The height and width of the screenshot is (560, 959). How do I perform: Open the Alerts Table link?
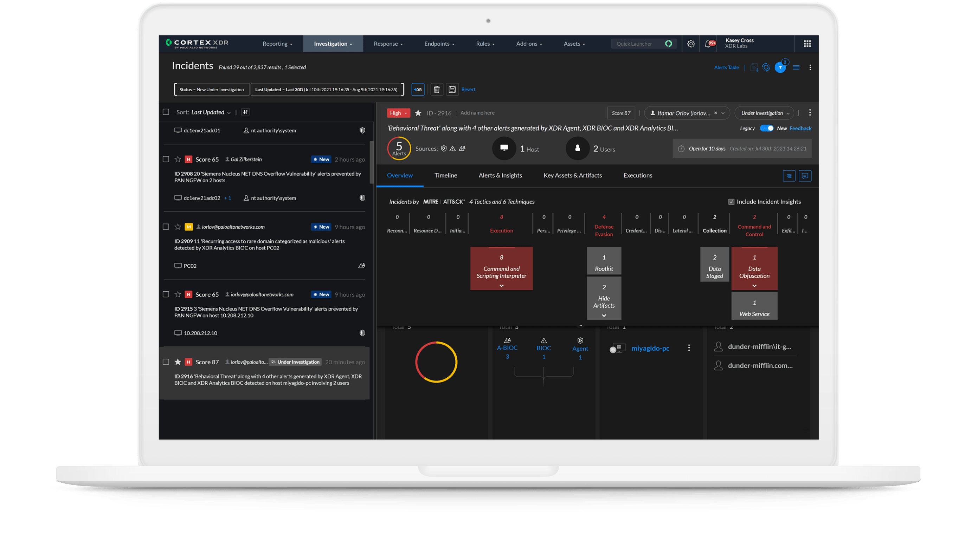[726, 67]
